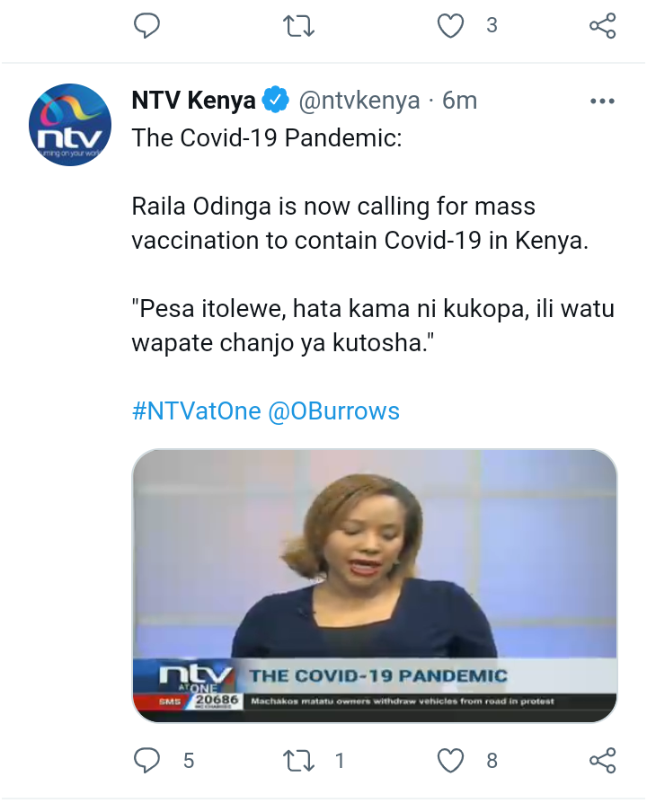The height and width of the screenshot is (812, 647).
Task: Open tweet text about Raila Odinga vaccination
Action: click(359, 223)
